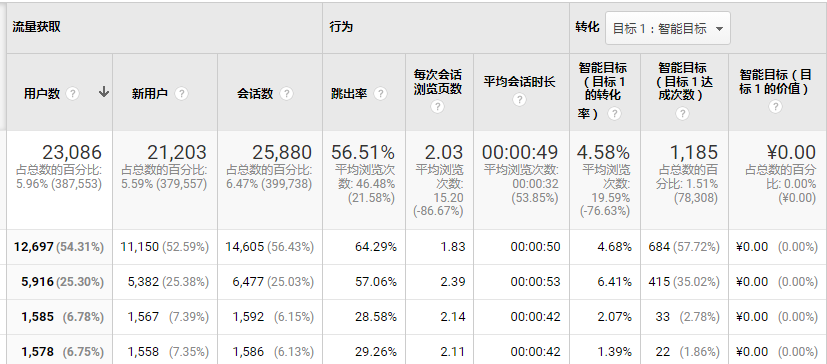This screenshot has width=827, height=364.
Task: Sort by 新用户 column header
Action: pyautogui.click(x=150, y=94)
